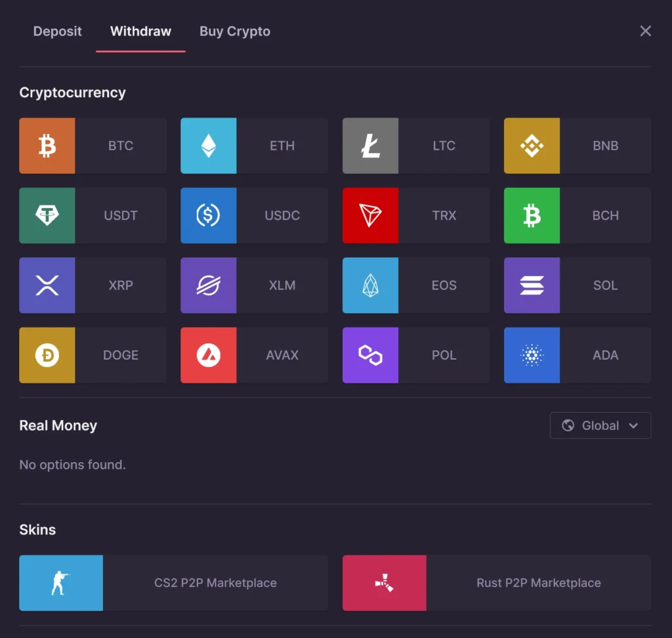Click the chevron arrow beside Global

point(633,425)
